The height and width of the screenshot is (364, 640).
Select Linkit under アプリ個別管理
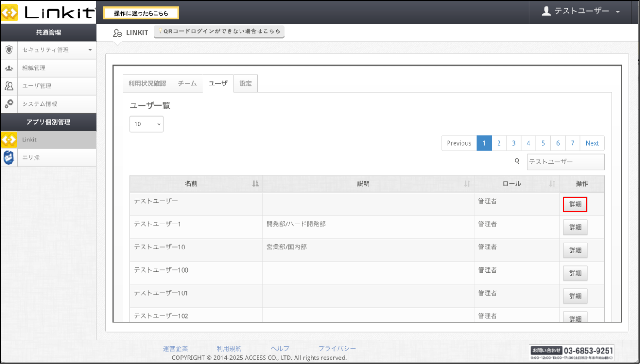point(48,140)
